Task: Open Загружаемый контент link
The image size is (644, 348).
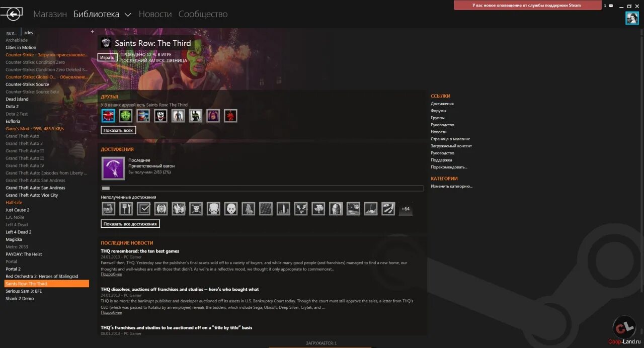Action: (x=451, y=146)
